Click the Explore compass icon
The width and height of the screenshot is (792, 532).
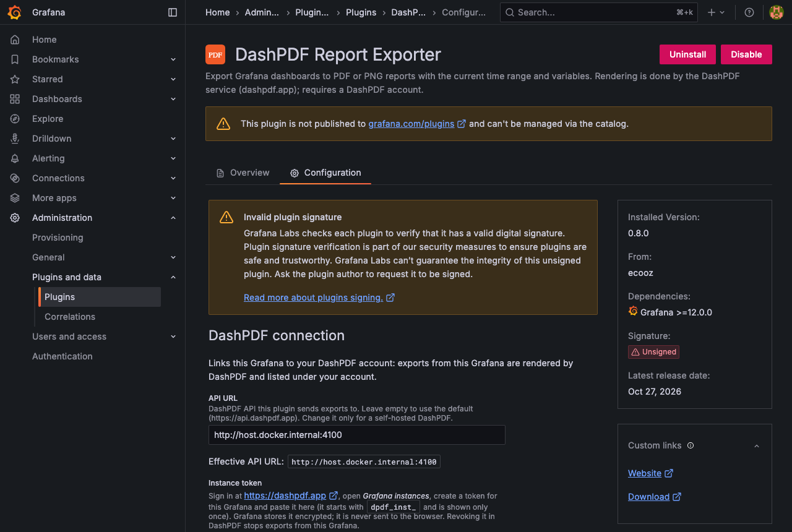point(15,119)
